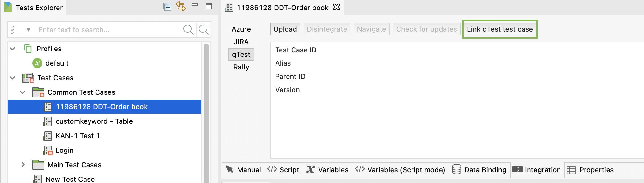
Task: Select the default profile icon
Action: (x=37, y=63)
